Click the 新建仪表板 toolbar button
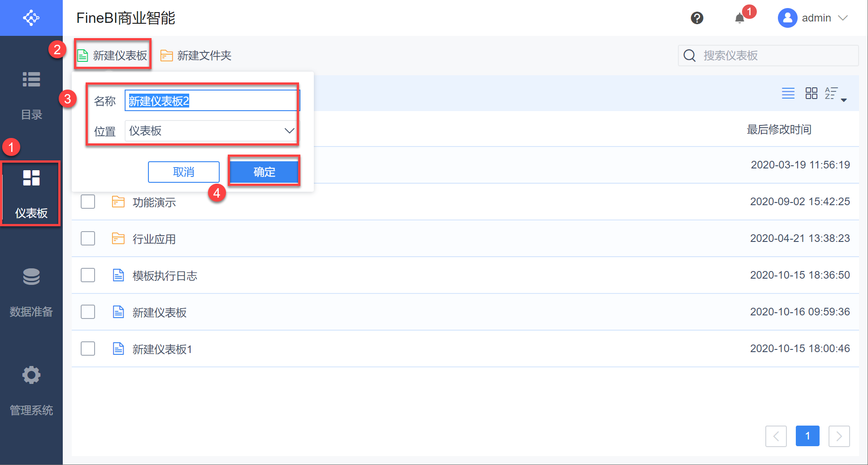The height and width of the screenshot is (465, 868). point(113,56)
